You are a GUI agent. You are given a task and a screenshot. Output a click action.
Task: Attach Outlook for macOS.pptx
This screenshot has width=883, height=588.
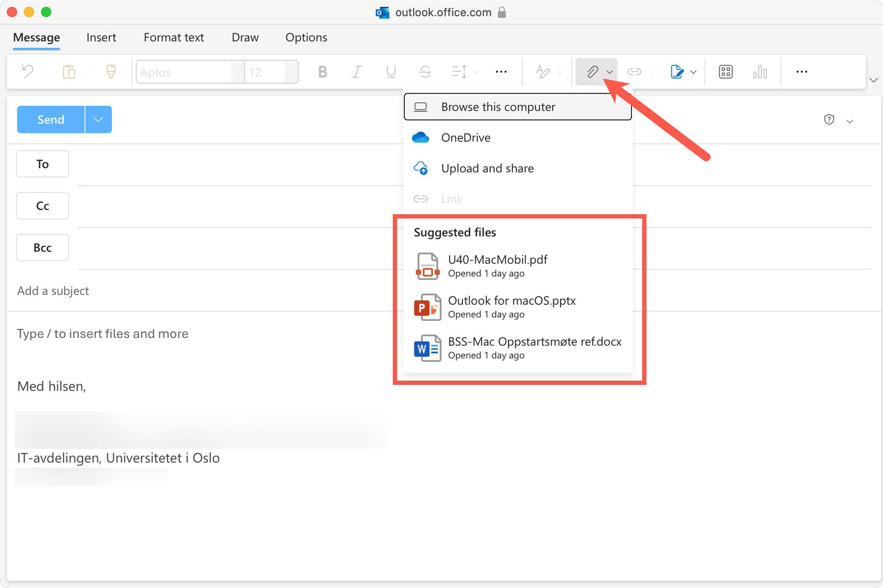pos(517,307)
